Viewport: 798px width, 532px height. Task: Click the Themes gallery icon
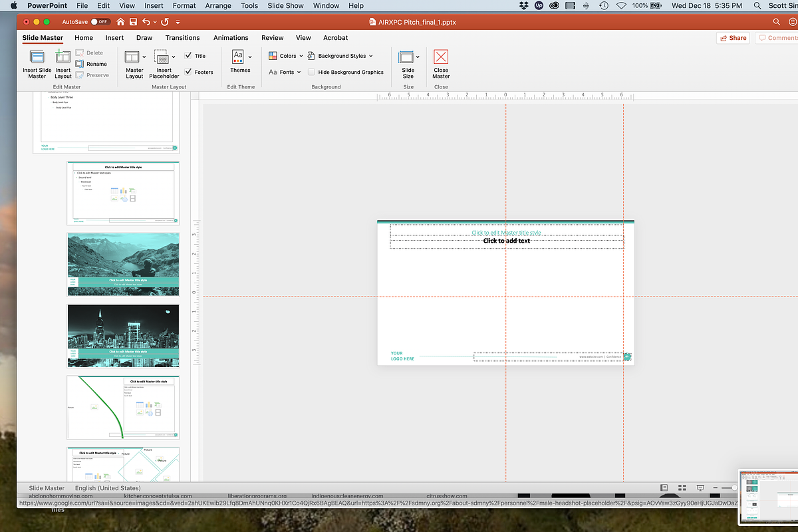238,57
